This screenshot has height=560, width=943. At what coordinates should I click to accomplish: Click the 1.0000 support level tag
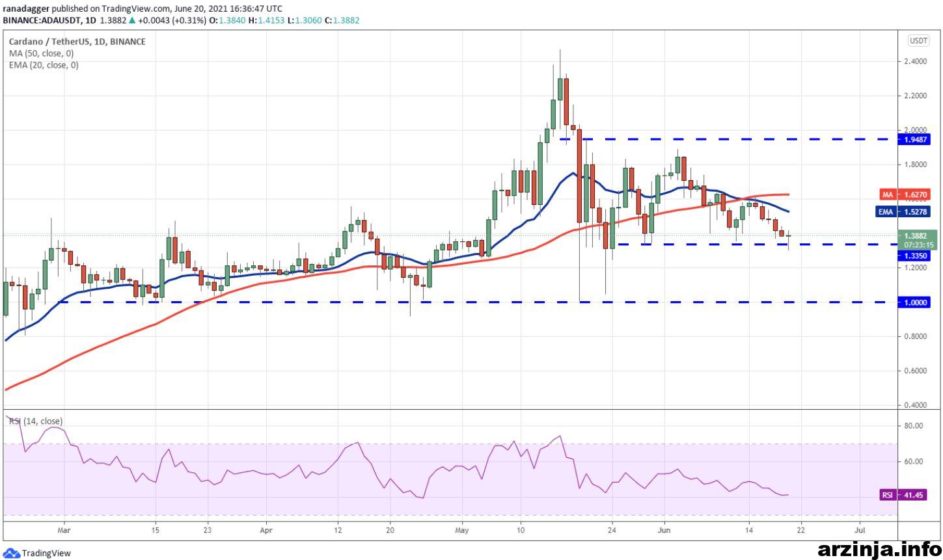(915, 302)
